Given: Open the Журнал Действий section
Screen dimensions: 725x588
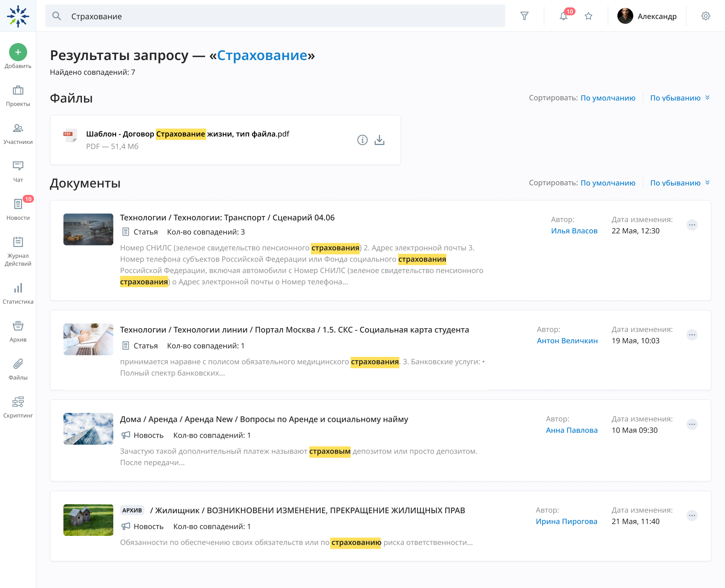Looking at the screenshot, I should coord(18,250).
